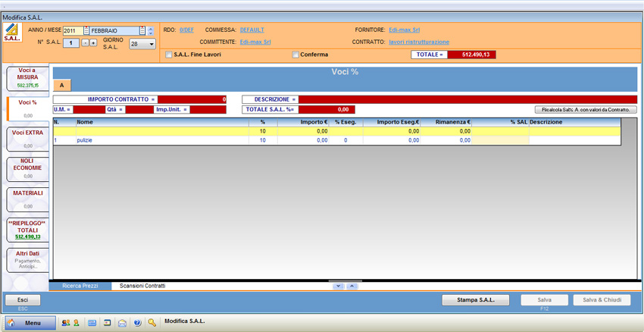Open the users group icon in bottom toolbar
Image resolution: width=644 pixels, height=332 pixels.
coord(65,323)
